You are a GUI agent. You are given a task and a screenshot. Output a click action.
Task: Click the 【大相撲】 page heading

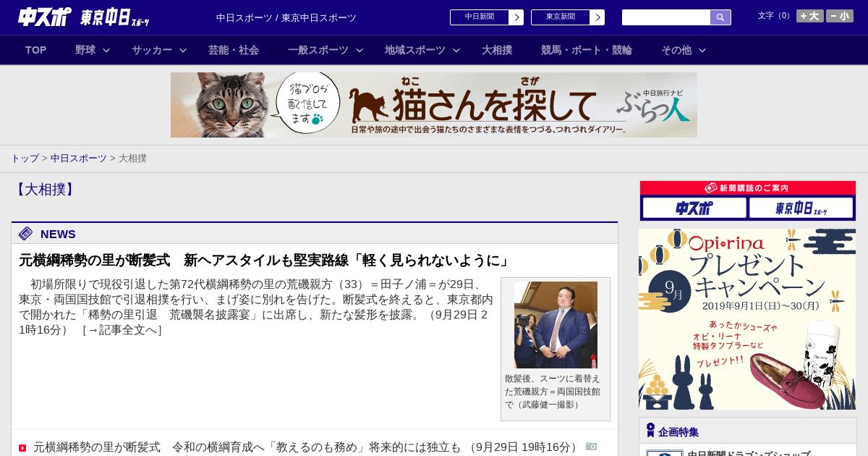(x=45, y=190)
